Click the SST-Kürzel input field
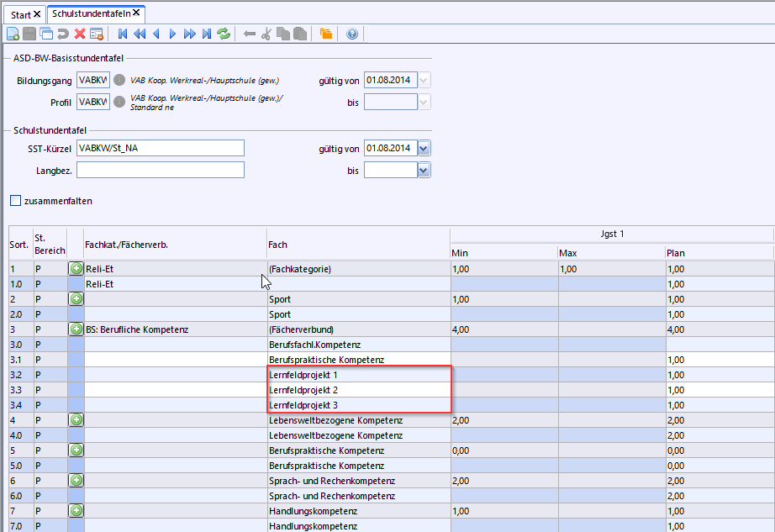Image resolution: width=775 pixels, height=532 pixels. 160,148
